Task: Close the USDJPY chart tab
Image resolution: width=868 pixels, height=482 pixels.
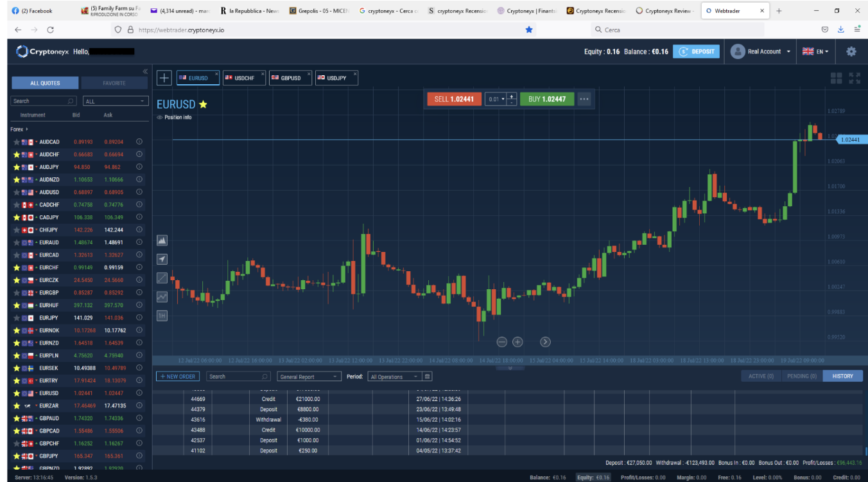Action: [355, 74]
